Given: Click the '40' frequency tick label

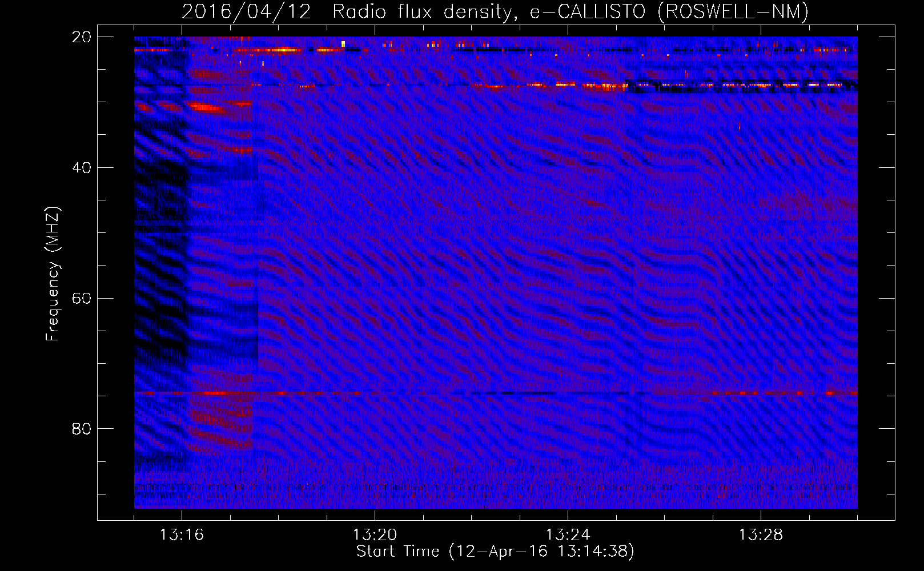Looking at the screenshot, I should pyautogui.click(x=81, y=168).
